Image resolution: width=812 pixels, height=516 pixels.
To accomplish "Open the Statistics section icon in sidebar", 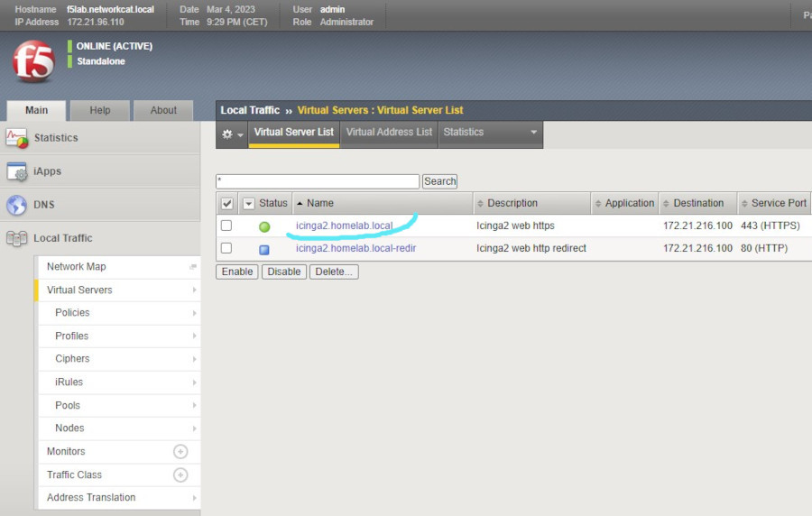I will (16, 138).
